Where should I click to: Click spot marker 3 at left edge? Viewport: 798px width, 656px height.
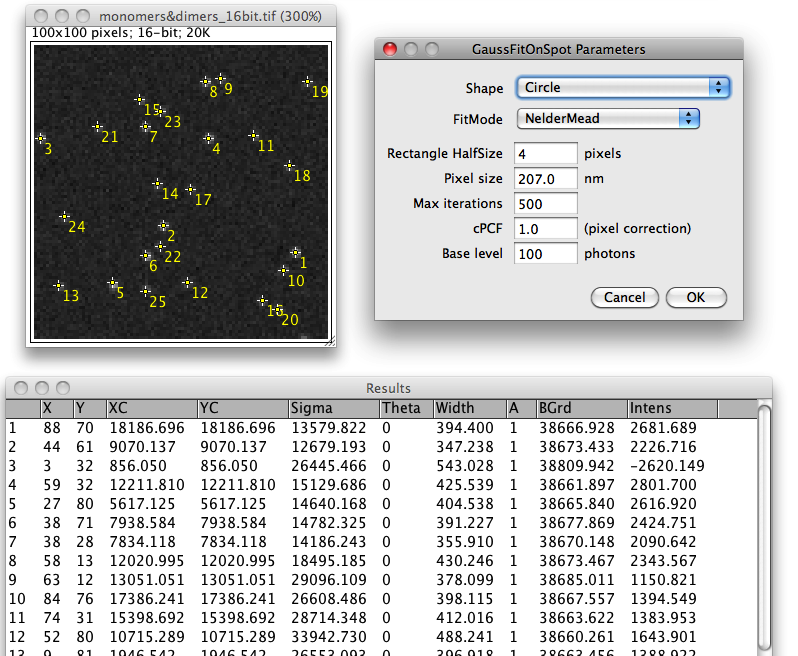point(41,138)
